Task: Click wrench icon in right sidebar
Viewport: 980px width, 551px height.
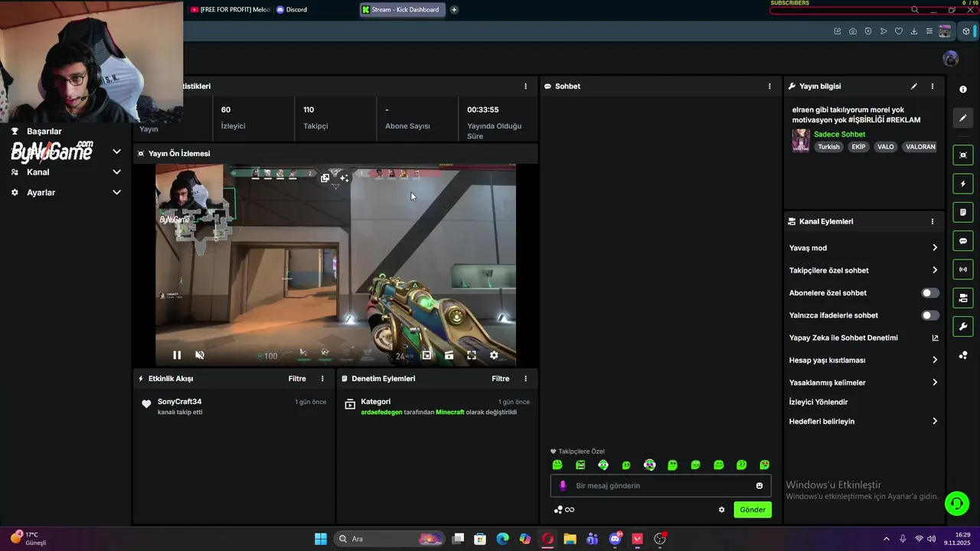Action: pyautogui.click(x=963, y=327)
